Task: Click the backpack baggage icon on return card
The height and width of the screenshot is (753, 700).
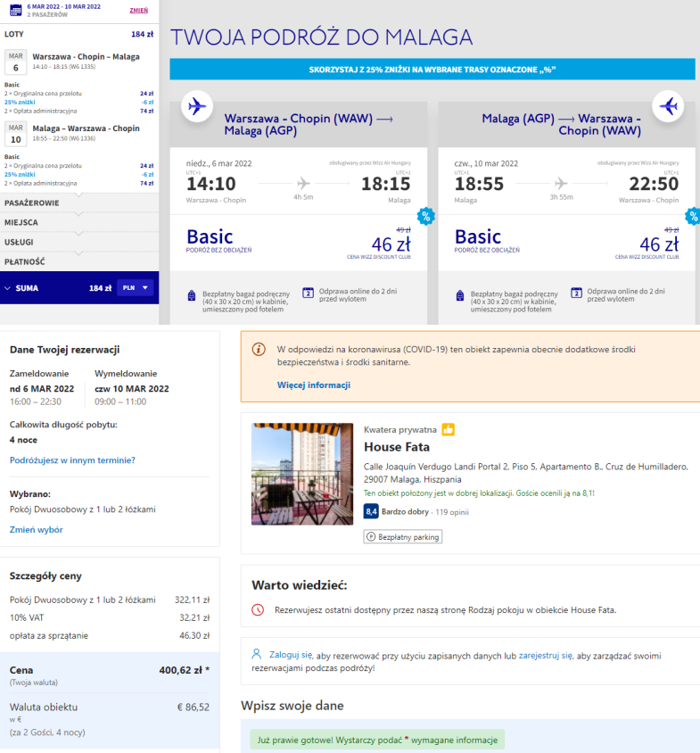Action: [460, 296]
